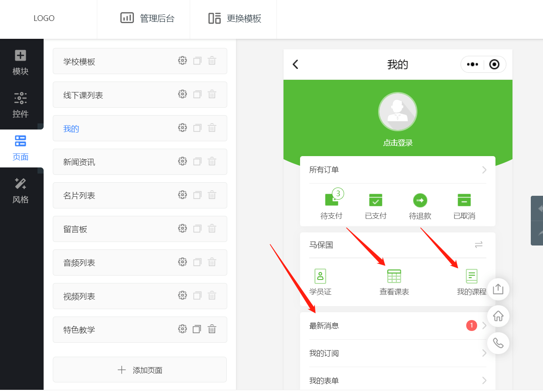The width and height of the screenshot is (543, 392).
Task: Click the 马保国 student name
Action: [321, 245]
